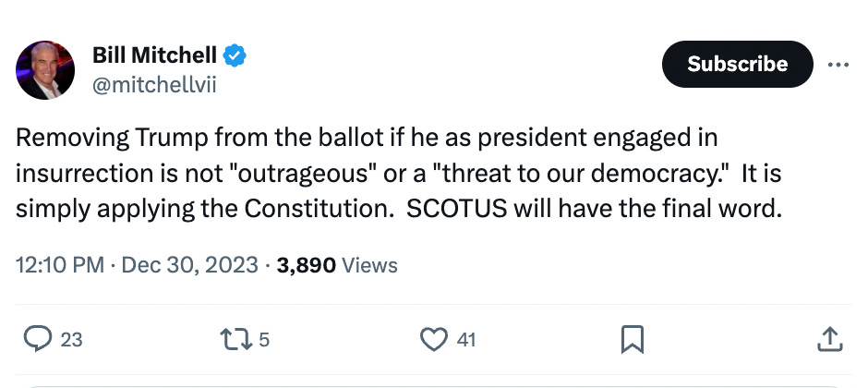Click the Dec 30, 2023 date

[190, 265]
